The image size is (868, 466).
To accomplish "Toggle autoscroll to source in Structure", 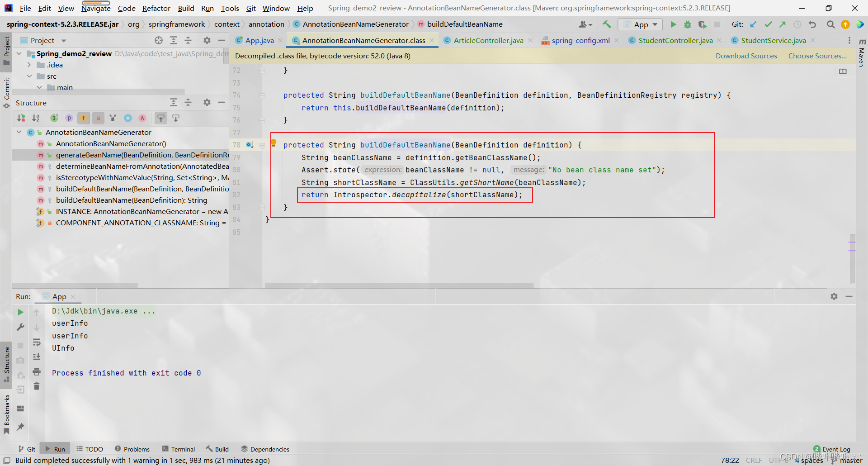I will point(161,118).
